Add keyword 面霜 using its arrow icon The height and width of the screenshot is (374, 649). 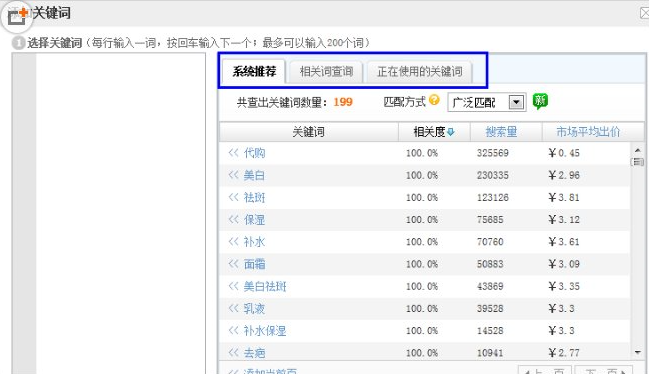point(233,264)
